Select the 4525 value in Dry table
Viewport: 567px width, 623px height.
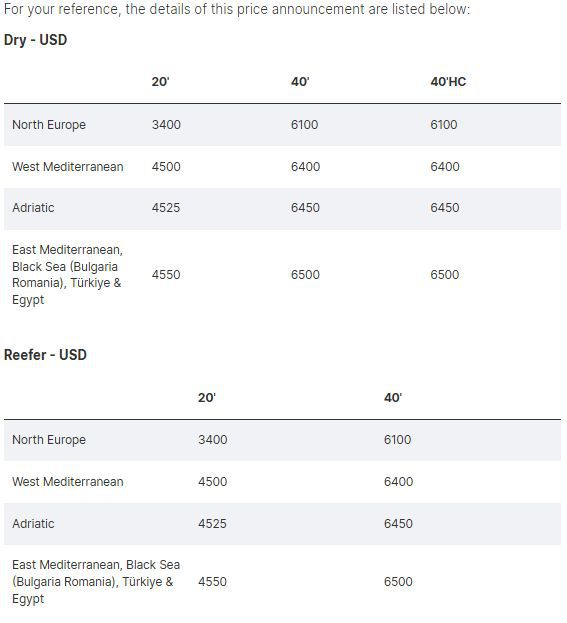pyautogui.click(x=166, y=208)
